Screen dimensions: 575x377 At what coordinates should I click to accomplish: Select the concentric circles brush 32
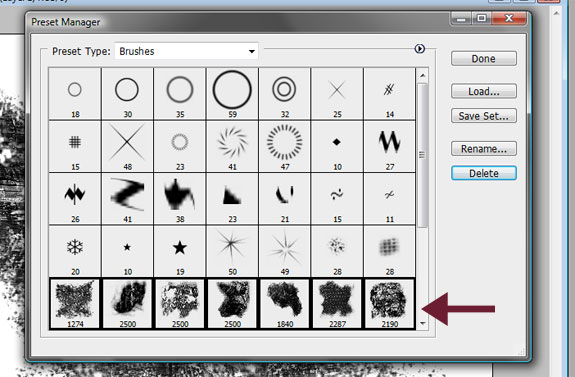tap(285, 94)
